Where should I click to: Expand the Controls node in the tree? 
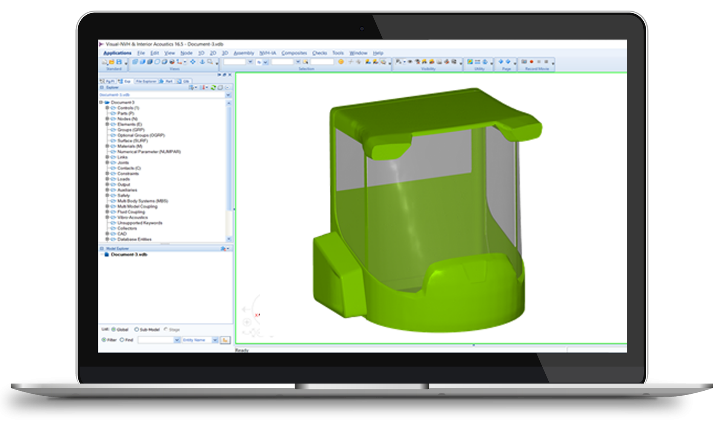107,108
